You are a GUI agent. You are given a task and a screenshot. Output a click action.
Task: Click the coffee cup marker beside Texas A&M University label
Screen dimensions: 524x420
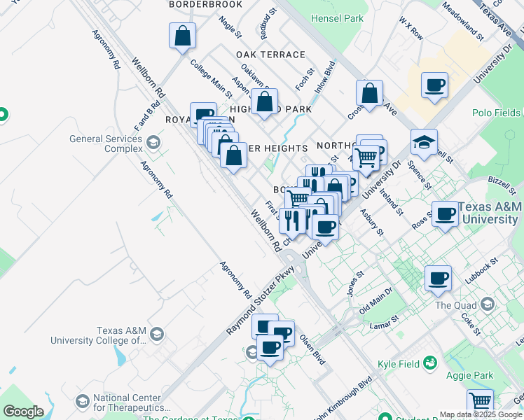(x=445, y=216)
